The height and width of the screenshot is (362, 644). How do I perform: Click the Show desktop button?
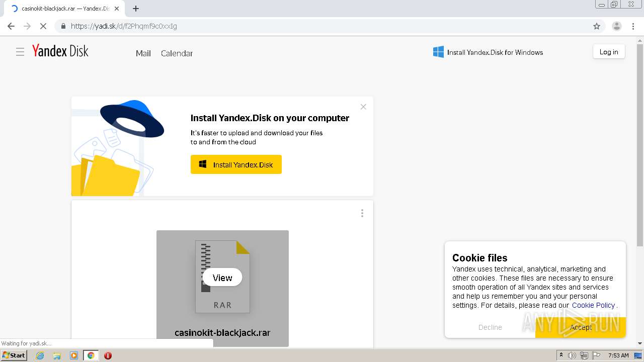(638, 355)
